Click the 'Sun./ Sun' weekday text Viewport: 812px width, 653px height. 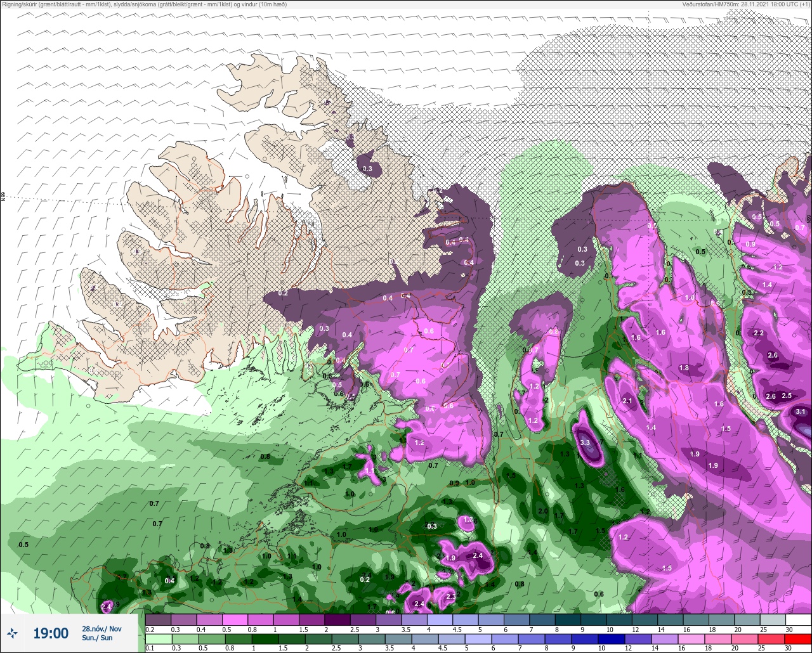pos(97,638)
